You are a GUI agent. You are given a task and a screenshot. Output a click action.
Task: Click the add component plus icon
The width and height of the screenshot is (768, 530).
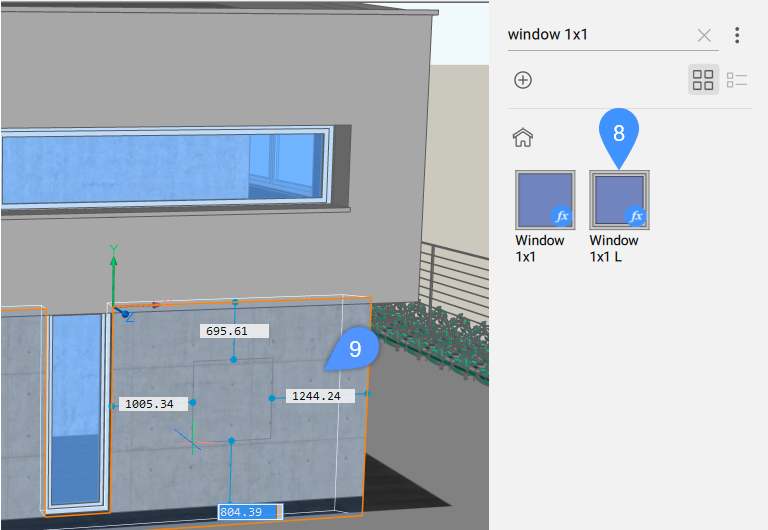(522, 80)
